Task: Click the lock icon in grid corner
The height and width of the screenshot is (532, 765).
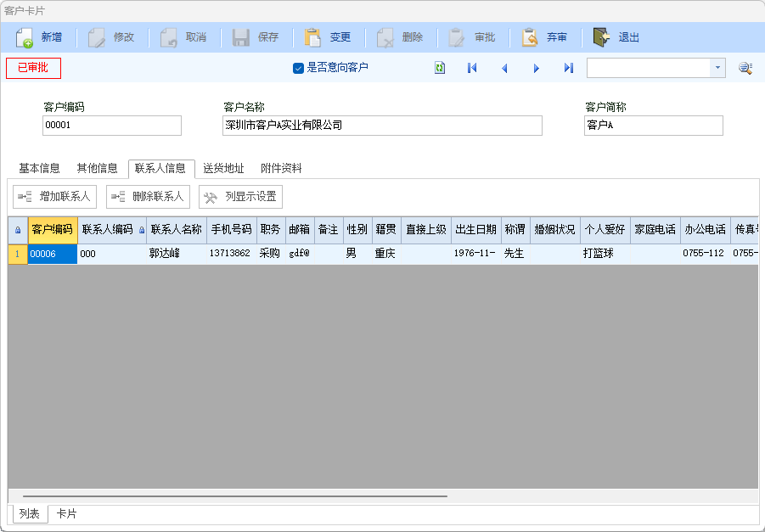Action: coord(18,230)
